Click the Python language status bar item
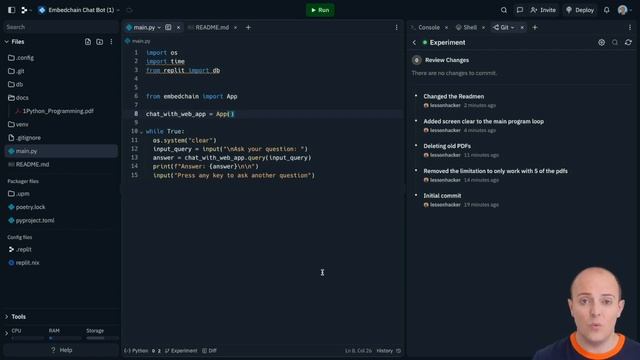The width and height of the screenshot is (640, 360). click(x=136, y=351)
